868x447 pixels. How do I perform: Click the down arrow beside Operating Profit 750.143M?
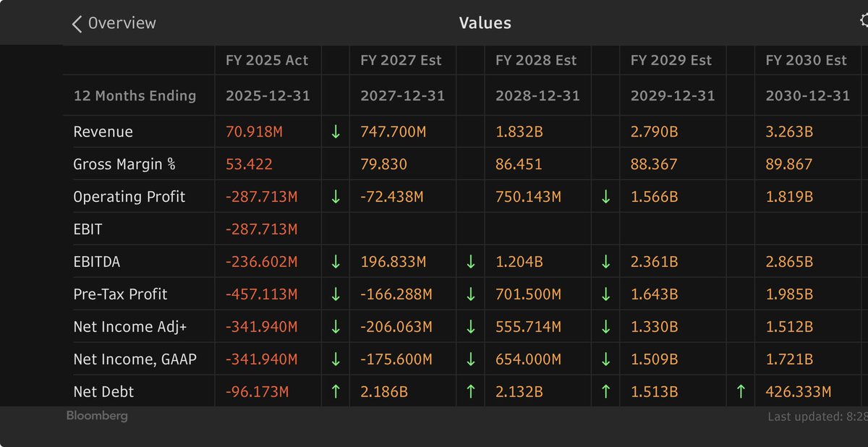pos(605,197)
